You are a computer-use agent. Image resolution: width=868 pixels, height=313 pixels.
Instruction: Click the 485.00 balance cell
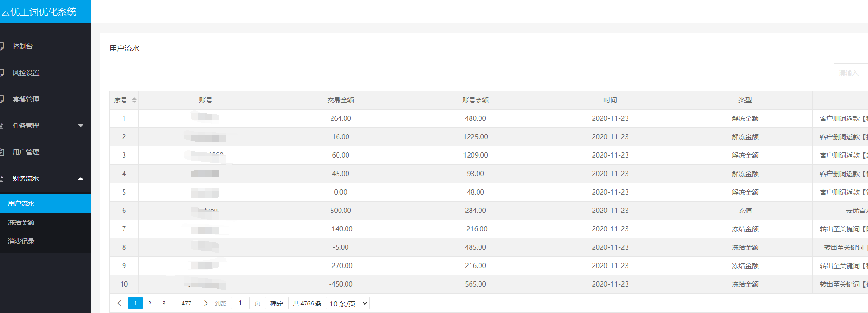tap(475, 247)
